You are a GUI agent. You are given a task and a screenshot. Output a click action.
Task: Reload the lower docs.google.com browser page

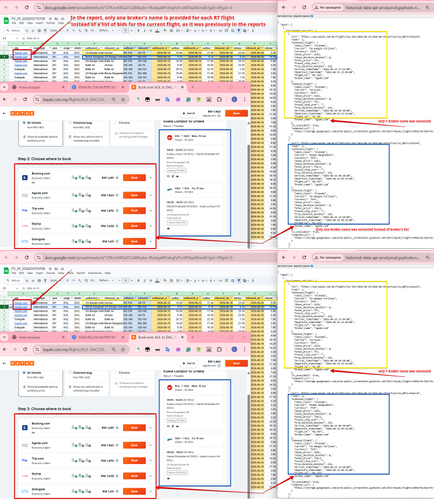pyautogui.click(x=27, y=257)
